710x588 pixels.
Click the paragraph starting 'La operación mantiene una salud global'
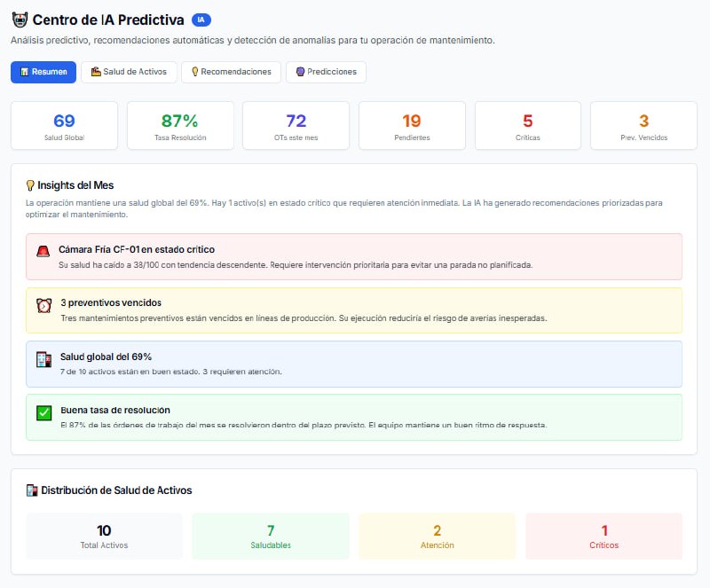tap(344, 208)
